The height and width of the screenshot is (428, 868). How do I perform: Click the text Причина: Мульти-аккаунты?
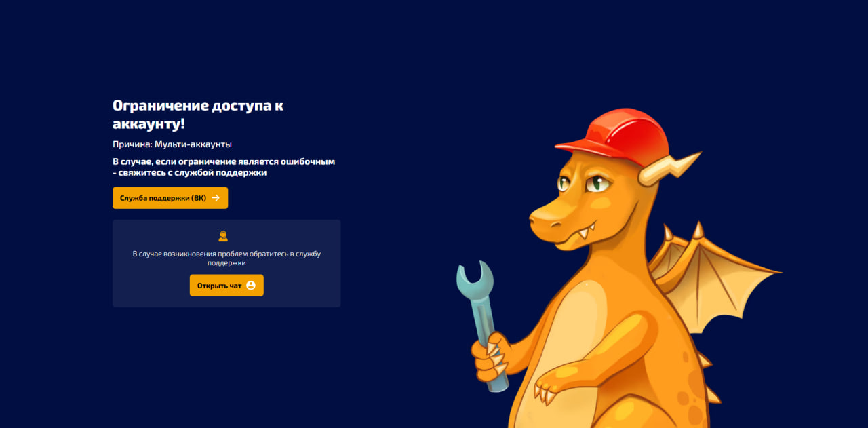[172, 144]
